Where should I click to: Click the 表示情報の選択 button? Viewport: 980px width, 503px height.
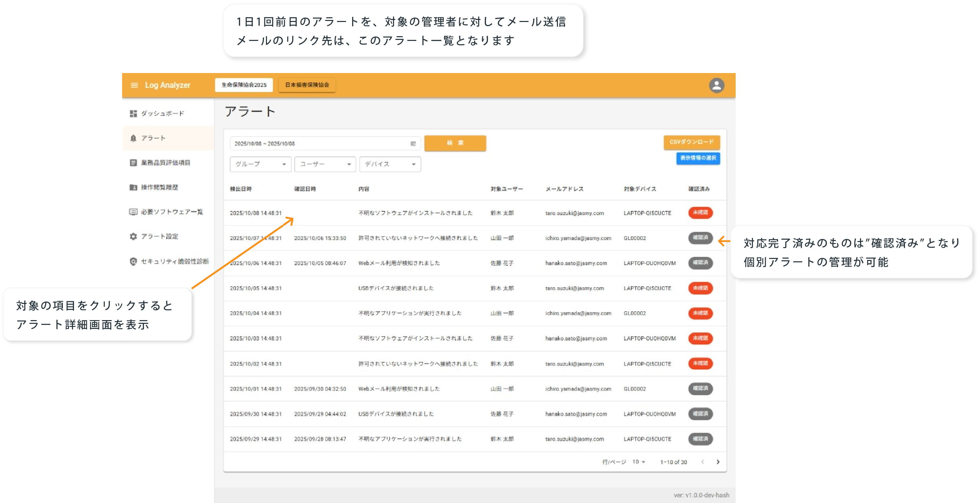[x=698, y=158]
